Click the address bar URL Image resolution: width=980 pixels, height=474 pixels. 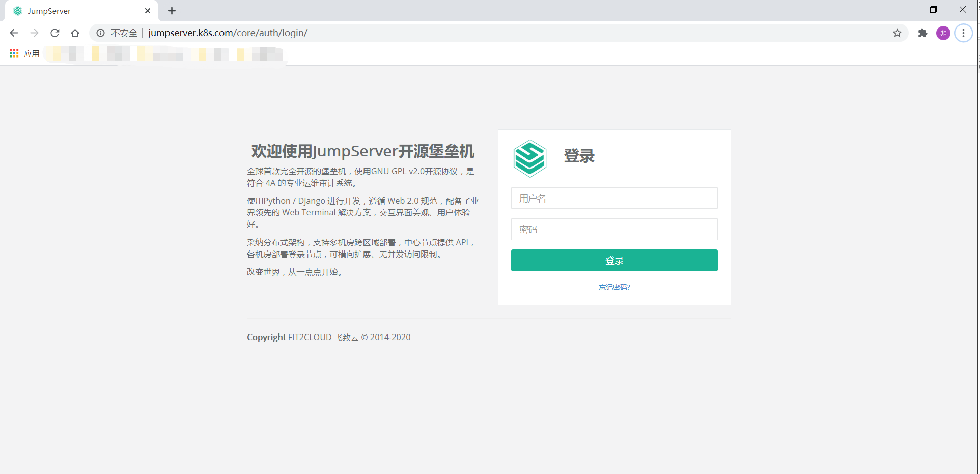(228, 33)
